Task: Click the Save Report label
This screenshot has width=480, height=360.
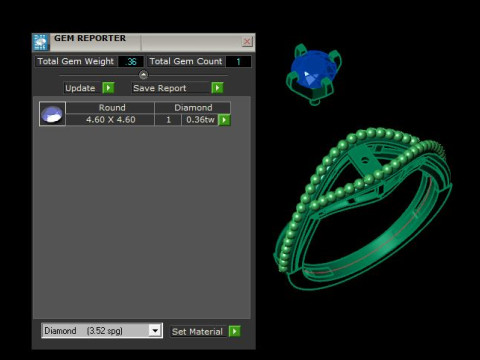Action: coord(160,88)
